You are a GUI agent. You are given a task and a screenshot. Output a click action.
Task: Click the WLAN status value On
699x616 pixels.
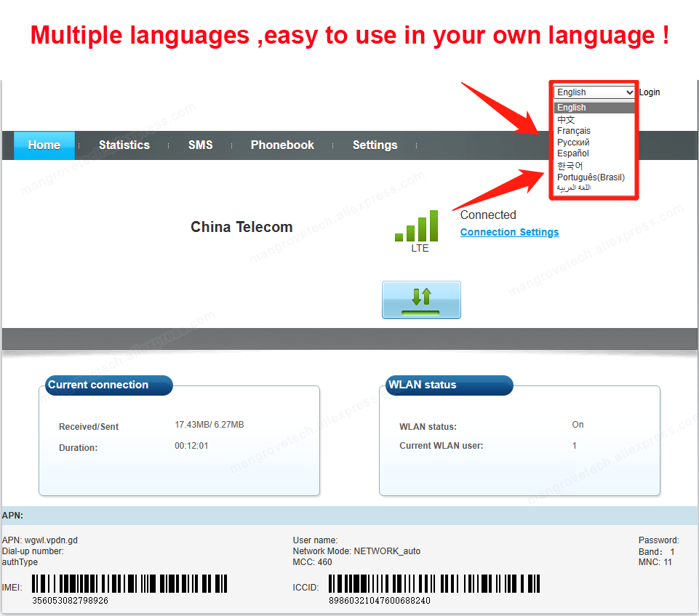coord(578,425)
